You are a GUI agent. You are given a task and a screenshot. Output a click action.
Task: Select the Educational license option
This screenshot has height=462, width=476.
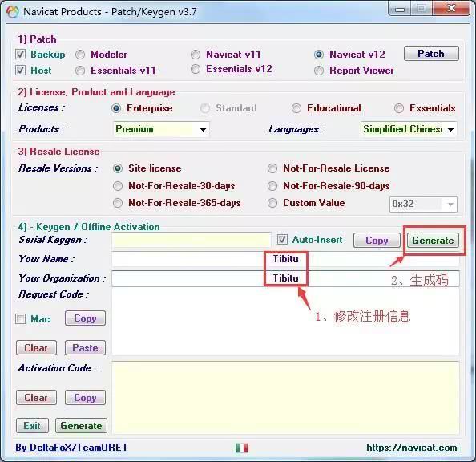coord(296,108)
